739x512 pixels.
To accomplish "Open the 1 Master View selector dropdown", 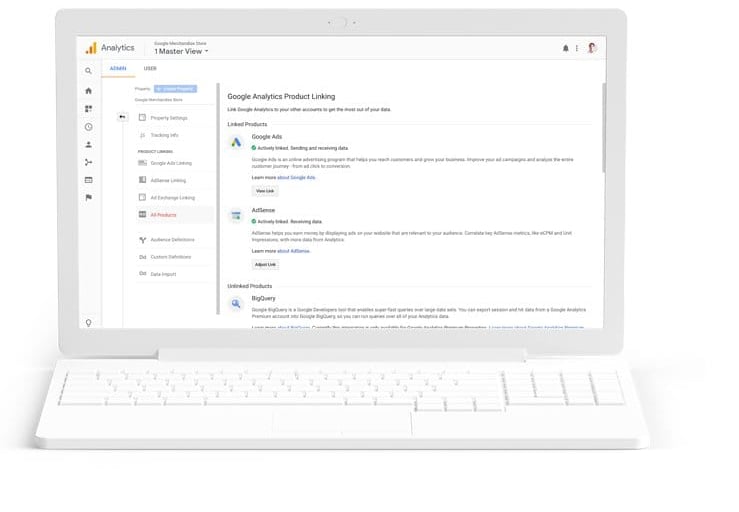I will tap(181, 51).
